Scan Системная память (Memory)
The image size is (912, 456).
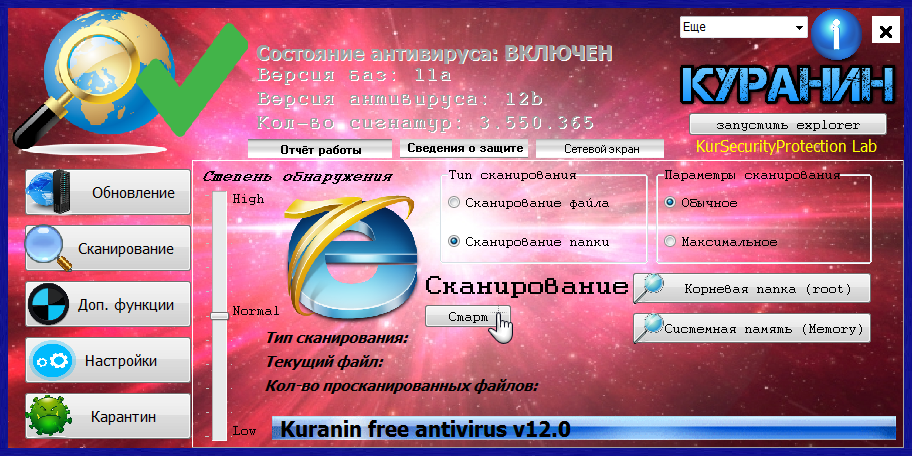point(751,329)
